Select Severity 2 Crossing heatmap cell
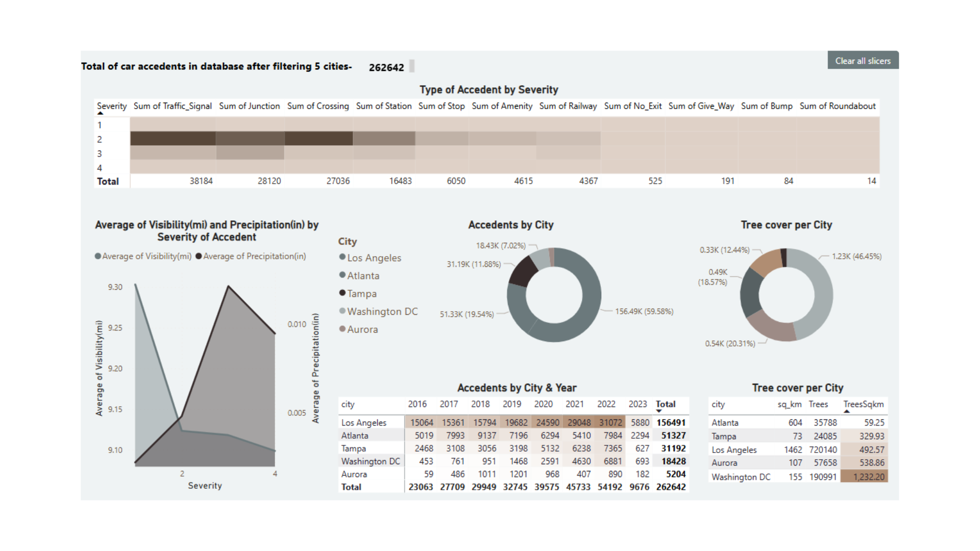 [318, 139]
